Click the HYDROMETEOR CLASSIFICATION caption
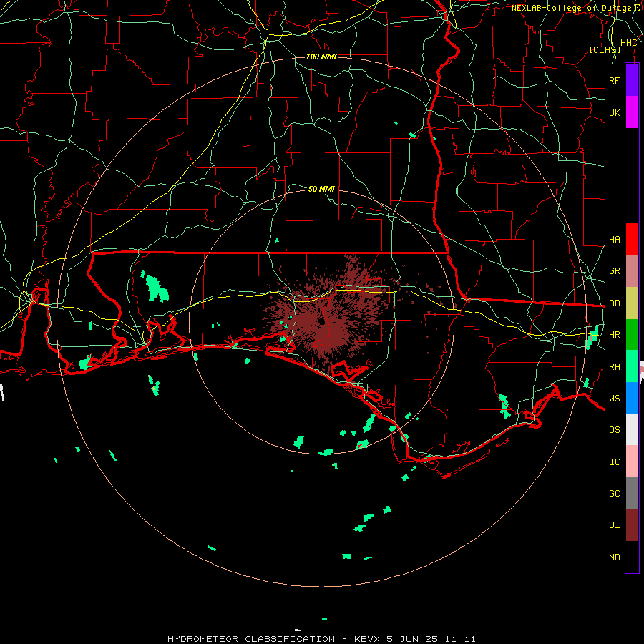The width and height of the screenshot is (644, 644). click(x=251, y=639)
